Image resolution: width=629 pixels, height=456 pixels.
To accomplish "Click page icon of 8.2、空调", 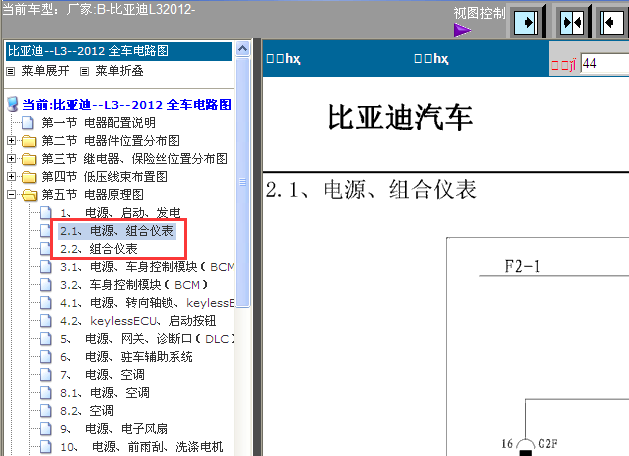I will pos(46,411).
